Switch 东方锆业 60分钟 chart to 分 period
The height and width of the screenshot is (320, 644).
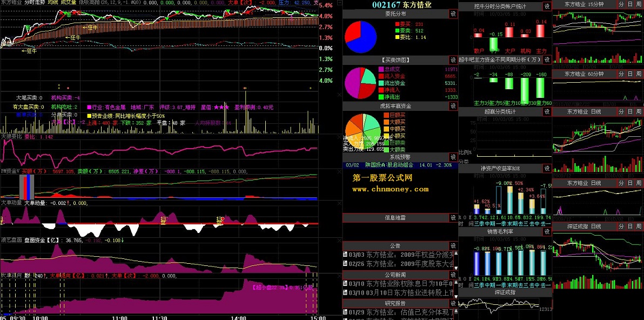pyautogui.click(x=621, y=74)
